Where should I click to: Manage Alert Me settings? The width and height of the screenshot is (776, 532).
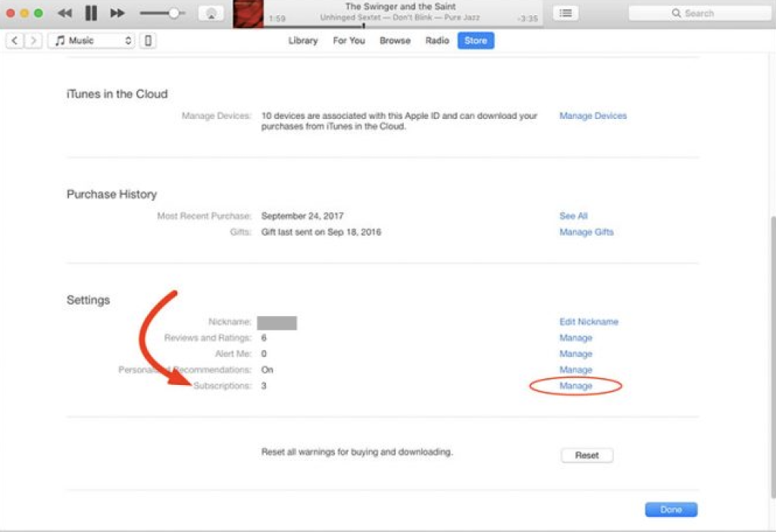click(x=576, y=354)
